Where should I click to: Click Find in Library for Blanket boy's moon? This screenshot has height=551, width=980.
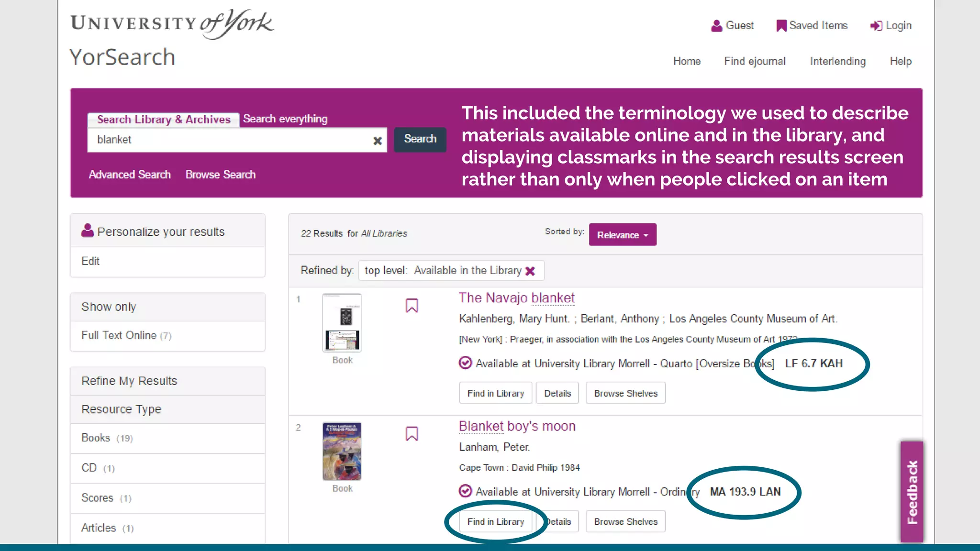coord(496,521)
